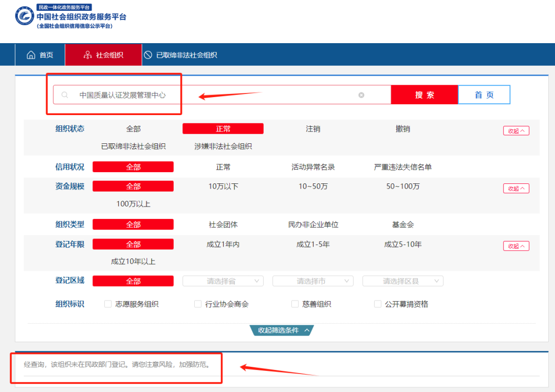This screenshot has width=555, height=392.
Task: Click the 组织标识 filter label
Action: [70, 304]
